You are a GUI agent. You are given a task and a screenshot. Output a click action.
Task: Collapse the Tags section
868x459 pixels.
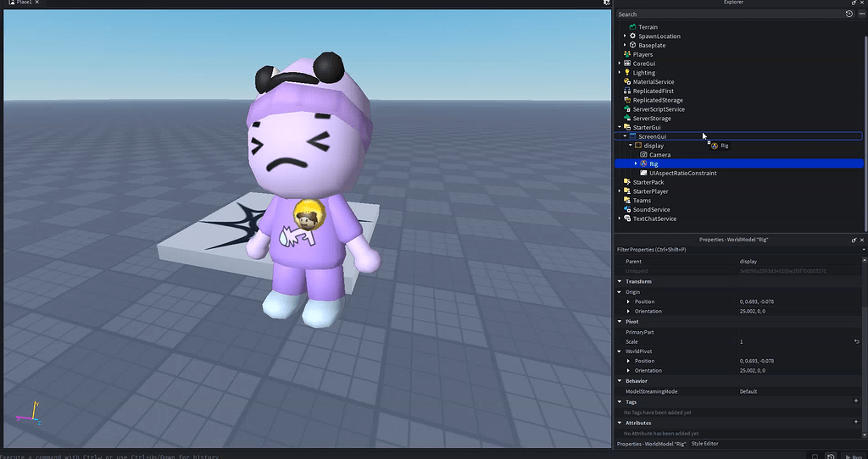(x=620, y=402)
